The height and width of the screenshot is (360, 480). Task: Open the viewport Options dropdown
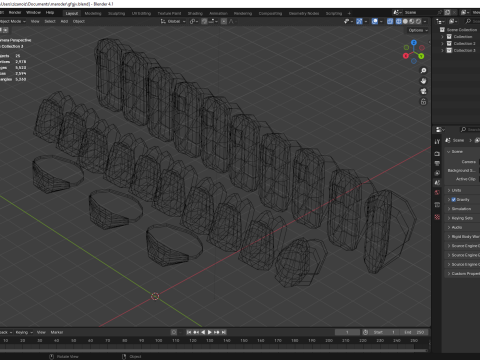(418, 30)
